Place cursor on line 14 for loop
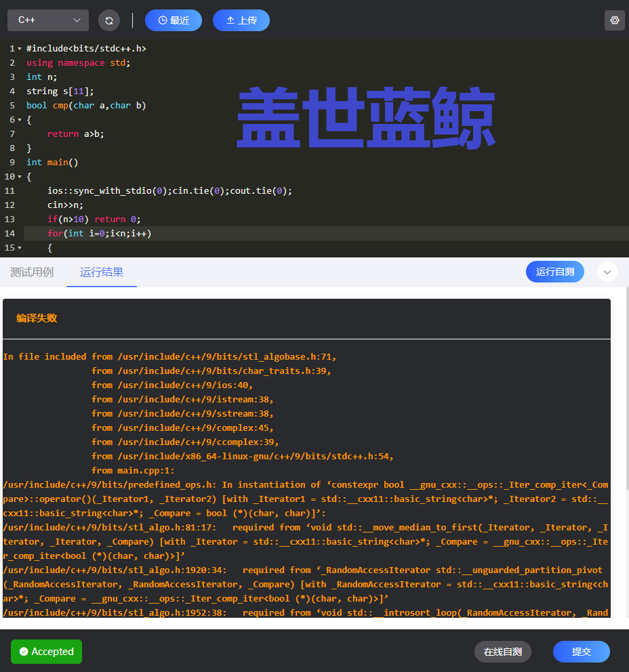The width and height of the screenshot is (629, 672). click(x=99, y=234)
